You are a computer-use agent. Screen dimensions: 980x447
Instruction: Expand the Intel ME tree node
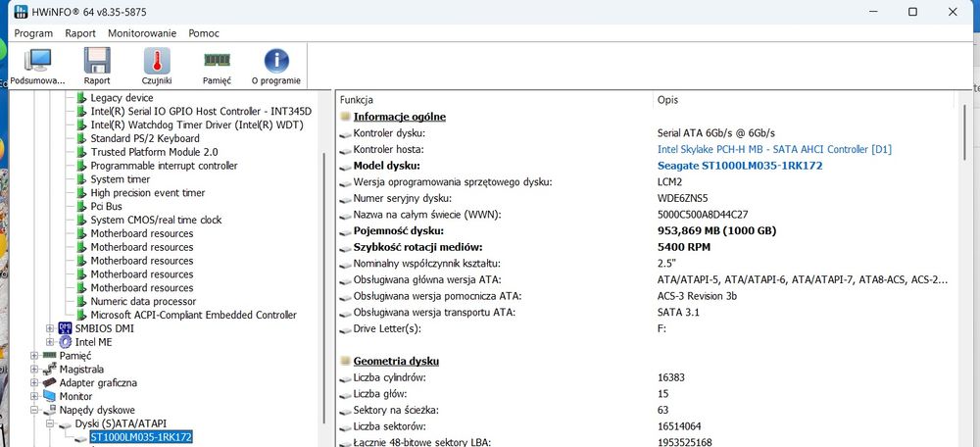50,342
